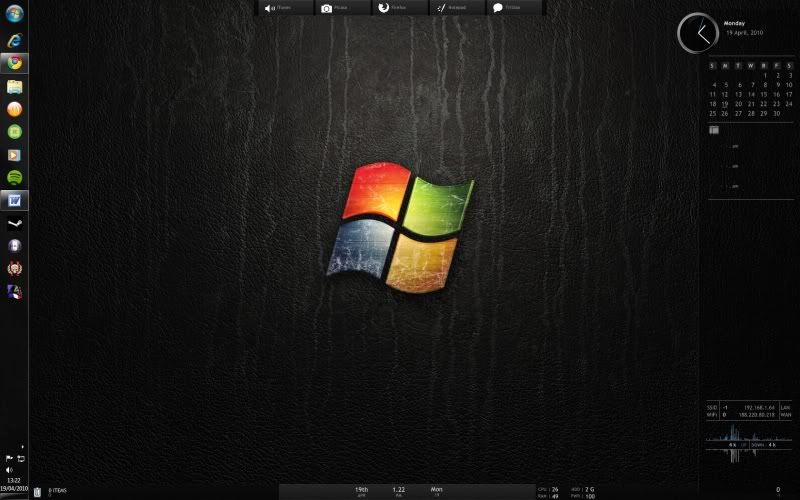Select date 13 in the calendar
Viewport: 800px width, 500px height.
(738, 94)
